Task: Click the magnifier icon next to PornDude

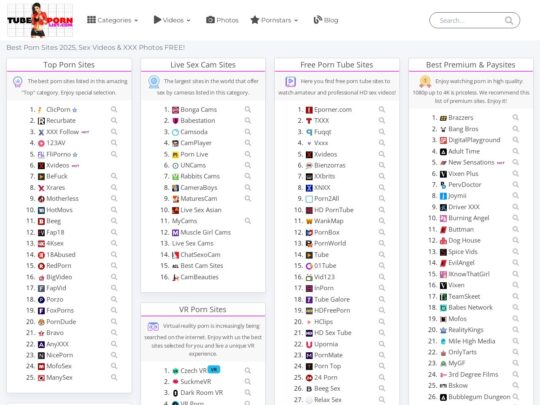Action: (114, 321)
